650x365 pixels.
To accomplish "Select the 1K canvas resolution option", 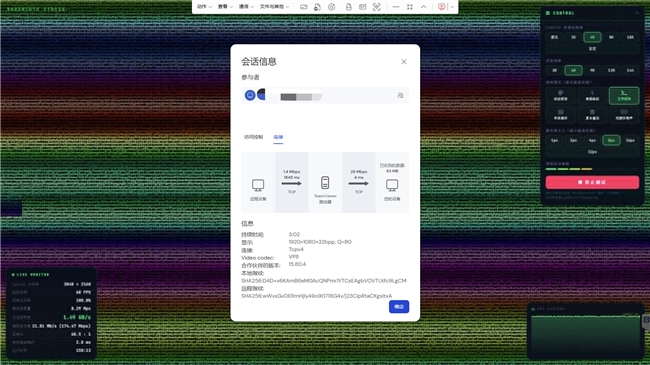I will (x=573, y=37).
